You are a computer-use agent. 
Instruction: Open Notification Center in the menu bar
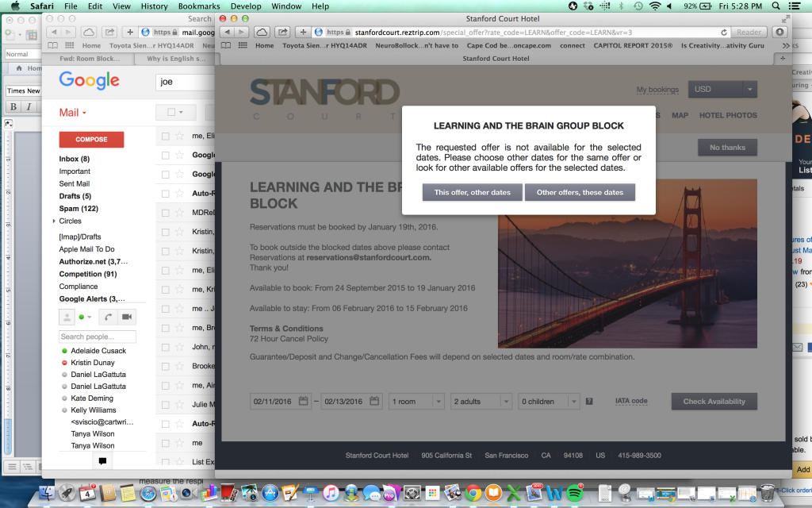click(x=795, y=6)
